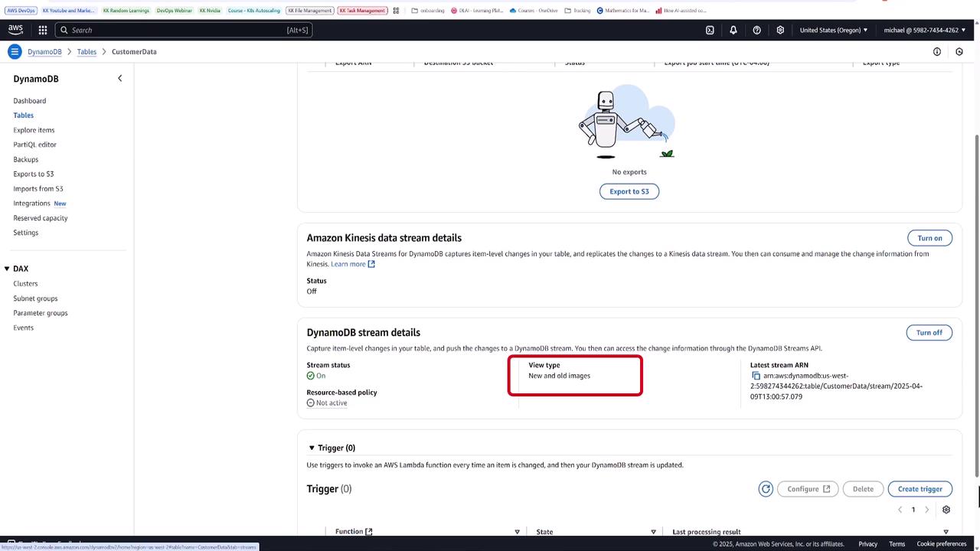Open the Chrome apps grid bookmark icon

pyautogui.click(x=395, y=11)
